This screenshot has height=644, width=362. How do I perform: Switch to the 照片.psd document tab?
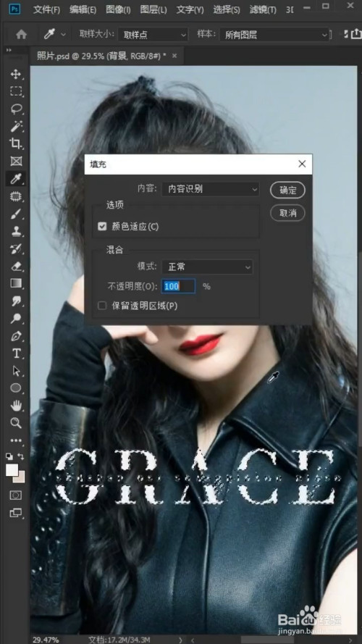pos(101,56)
